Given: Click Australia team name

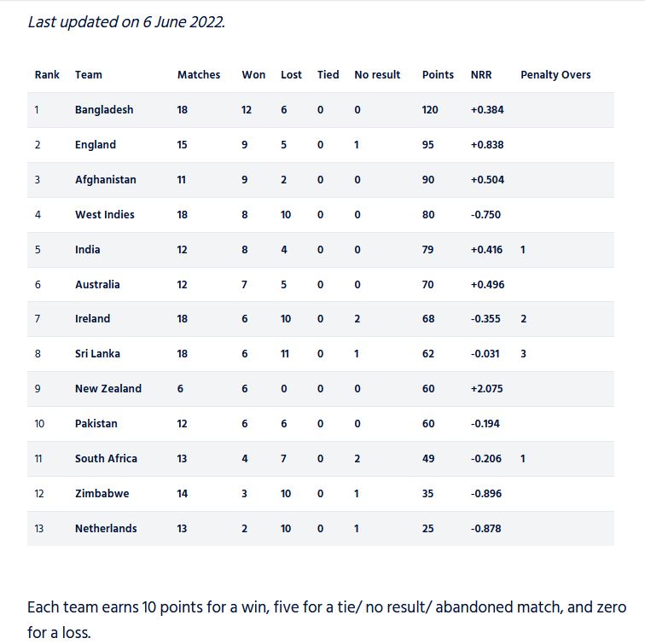Looking at the screenshot, I should (97, 285).
